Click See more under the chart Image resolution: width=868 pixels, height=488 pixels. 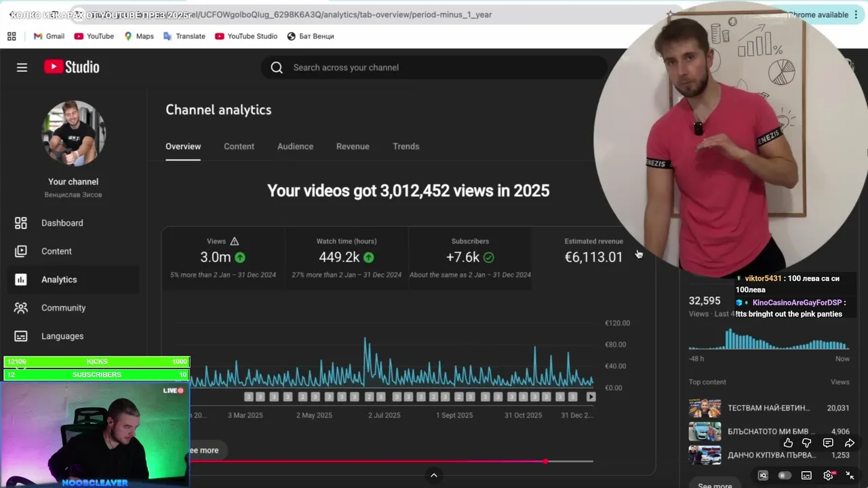[x=203, y=450]
